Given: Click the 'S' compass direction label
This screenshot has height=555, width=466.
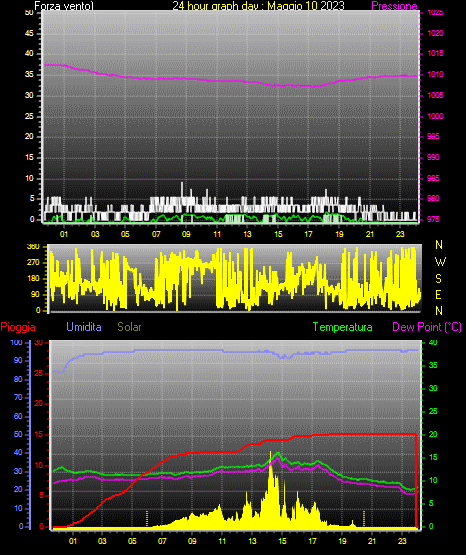Looking at the screenshot, I should [x=438, y=279].
